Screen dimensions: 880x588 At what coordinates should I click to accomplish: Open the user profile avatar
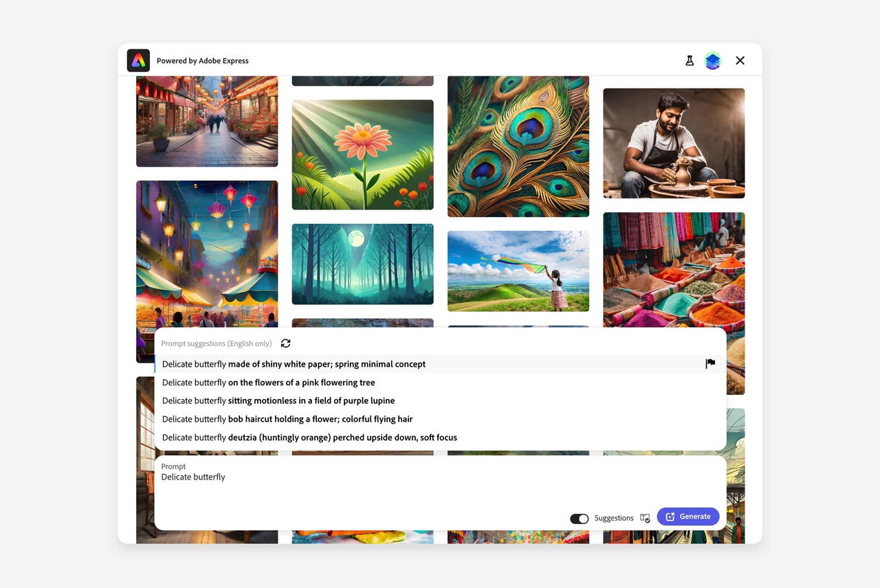coord(713,60)
